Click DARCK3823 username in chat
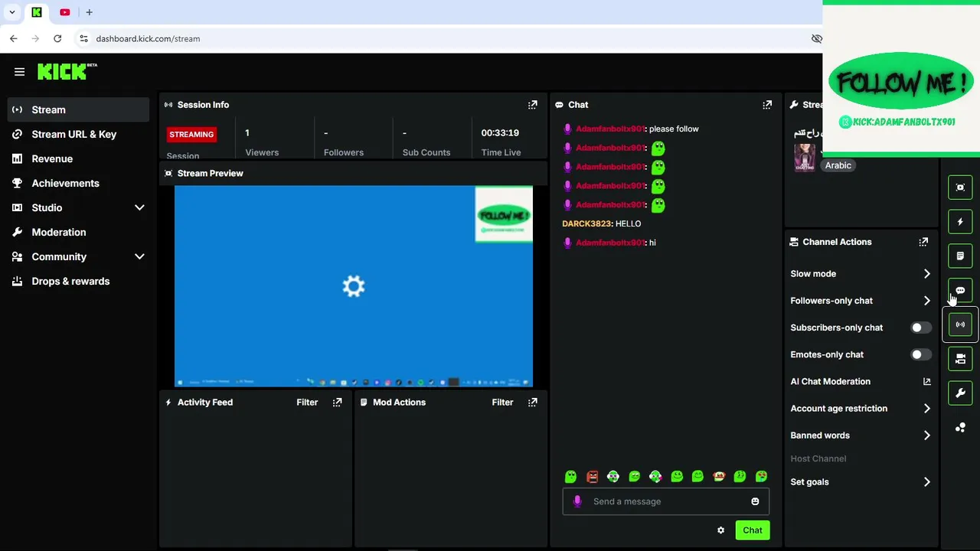 point(586,223)
